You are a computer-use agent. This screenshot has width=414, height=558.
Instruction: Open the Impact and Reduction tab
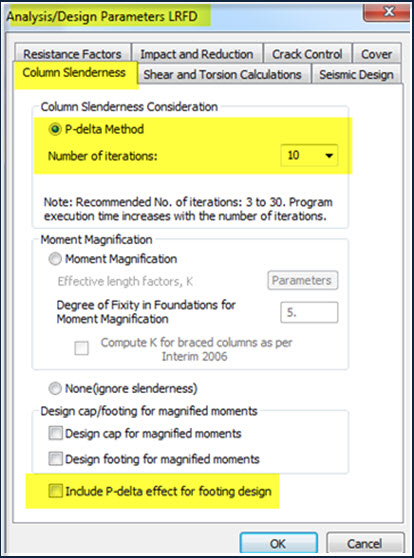point(197,54)
